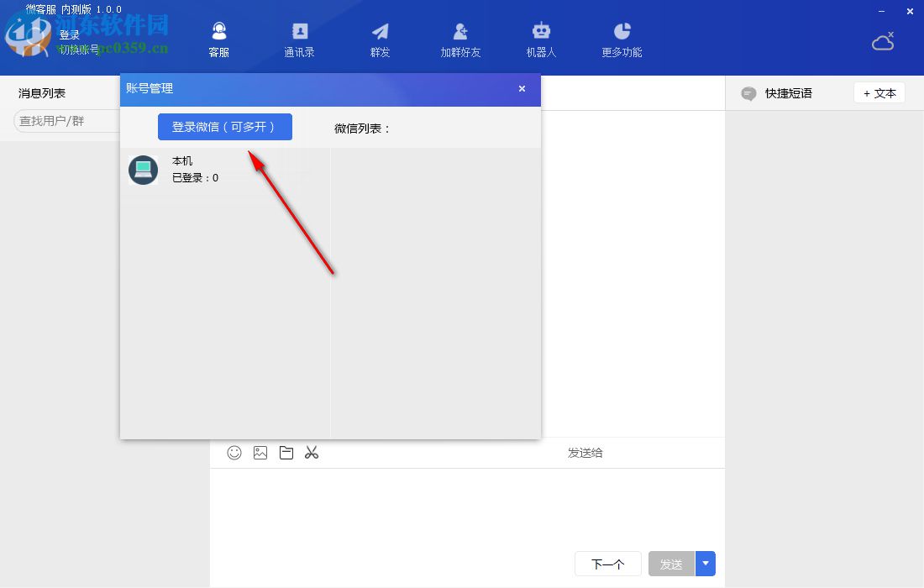Add a new text snippet via +文本
The height and width of the screenshot is (588, 924).
[879, 93]
